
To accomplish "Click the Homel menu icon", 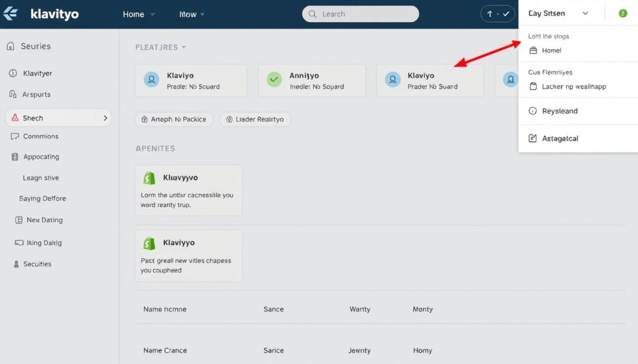I will (533, 50).
